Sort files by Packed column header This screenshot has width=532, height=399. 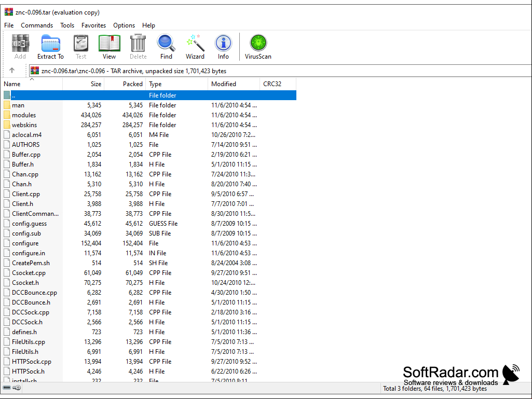(125, 84)
